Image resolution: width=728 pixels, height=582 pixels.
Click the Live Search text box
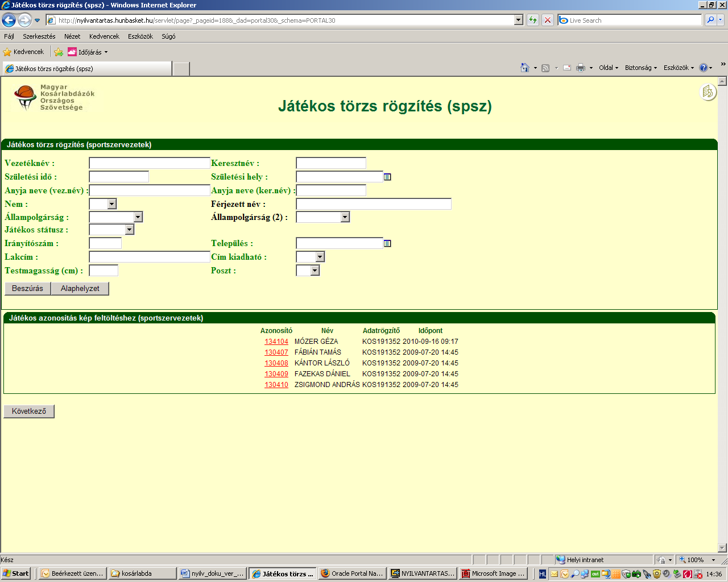(x=630, y=20)
